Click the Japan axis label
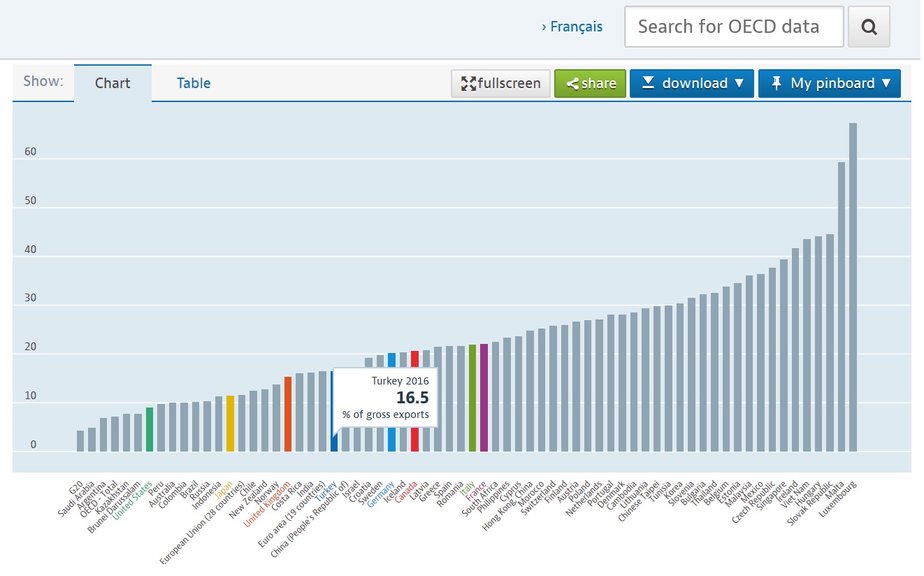Screen dimensions: 924x576 pyautogui.click(x=224, y=489)
